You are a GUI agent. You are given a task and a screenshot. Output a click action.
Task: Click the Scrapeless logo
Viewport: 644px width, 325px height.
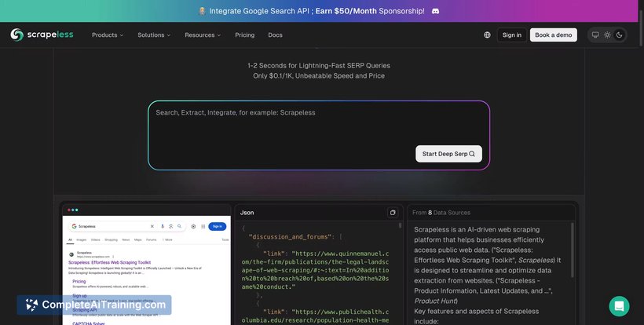point(42,35)
